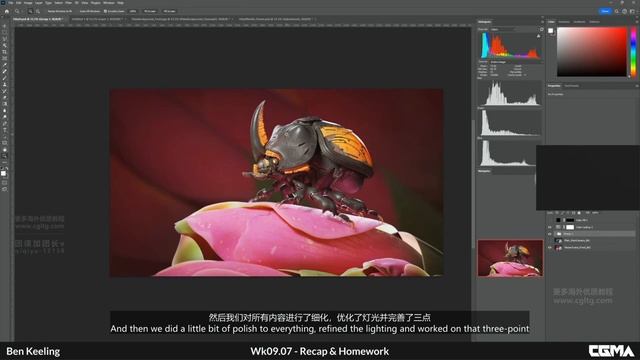Toggle Resize Windows to Fit checkbox
The width and height of the screenshot is (640, 360).
point(45,11)
